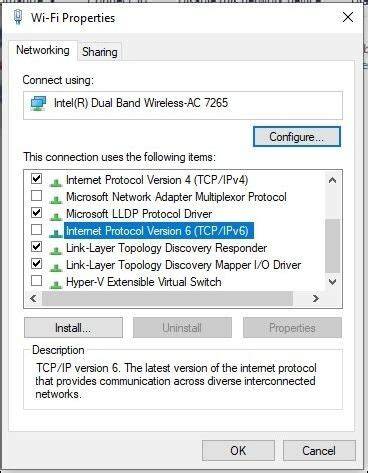Click the horizontal scroll right arrow
The width and height of the screenshot is (368, 473).
pyautogui.click(x=315, y=298)
